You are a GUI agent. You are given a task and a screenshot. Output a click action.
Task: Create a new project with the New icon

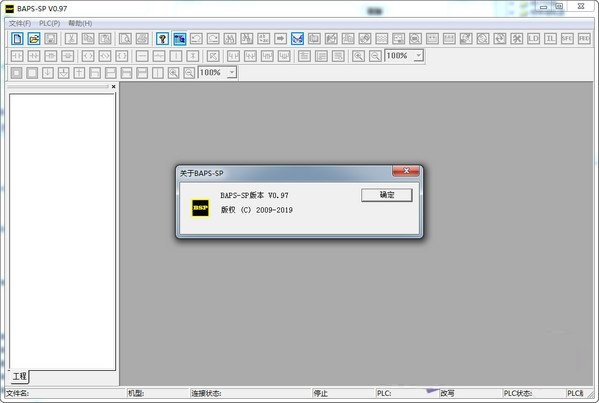[x=17, y=39]
